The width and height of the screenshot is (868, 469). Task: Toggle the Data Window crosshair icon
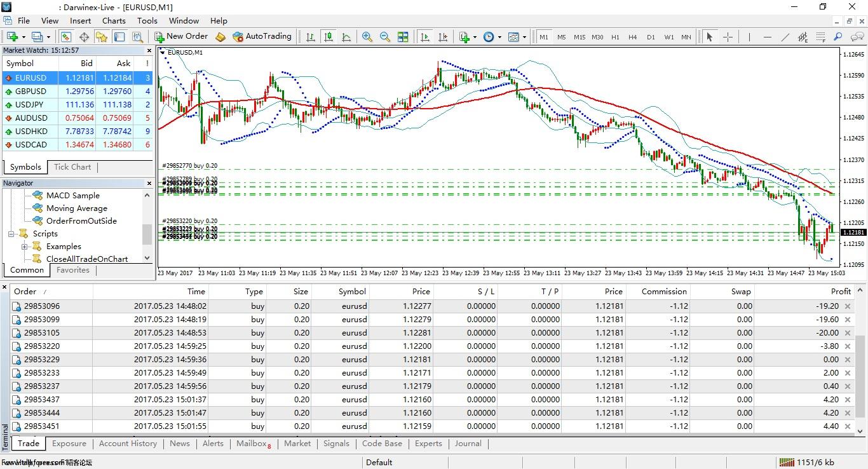[x=83, y=37]
